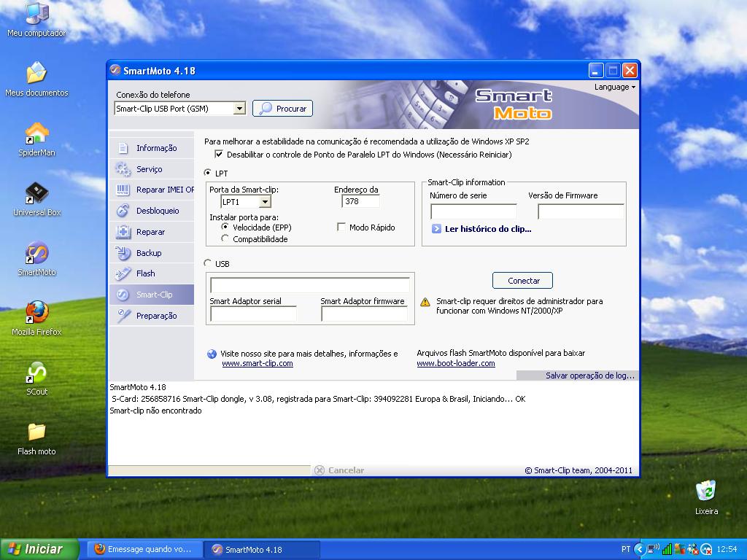Screen dimensions: 747x560
Task: Choose the Velocidade (EPP) radio option
Action: tap(225, 227)
